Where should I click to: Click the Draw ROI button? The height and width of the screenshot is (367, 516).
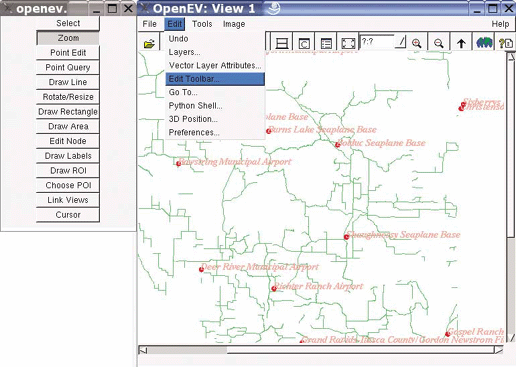68,171
